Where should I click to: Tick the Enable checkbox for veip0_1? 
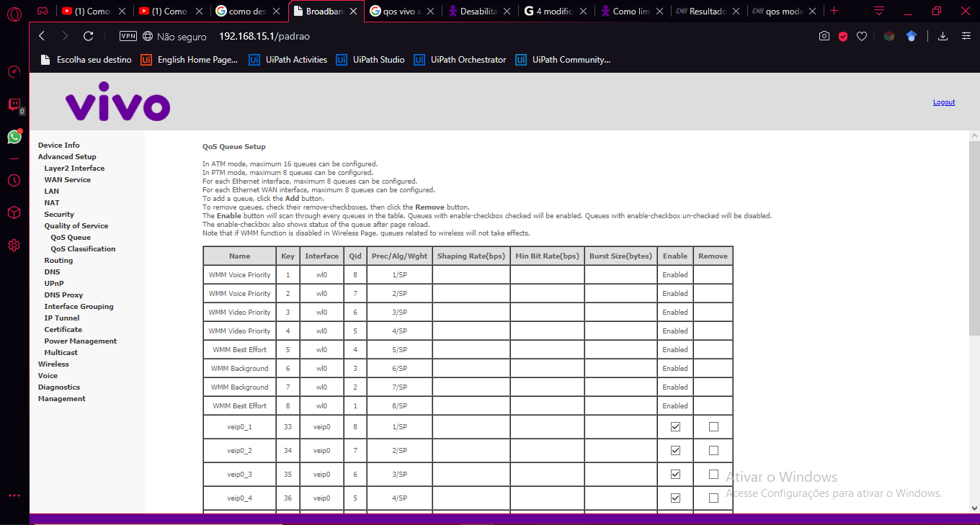click(x=675, y=427)
